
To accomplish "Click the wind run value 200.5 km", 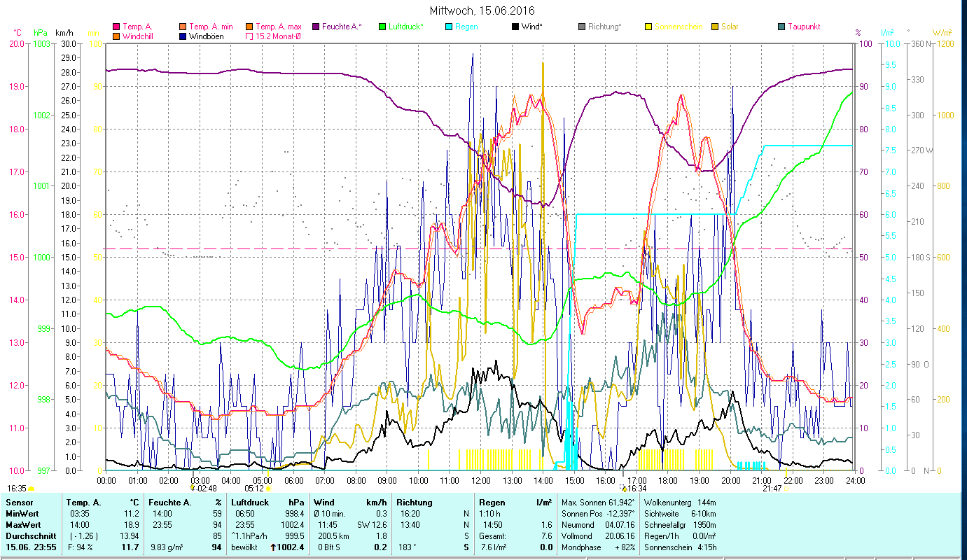I will coord(333,535).
